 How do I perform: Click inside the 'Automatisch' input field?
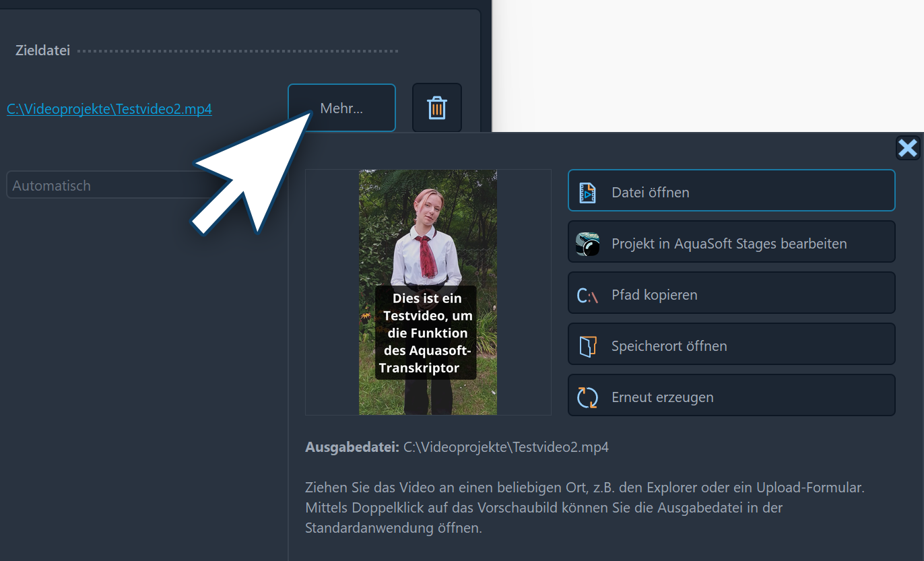coord(81,185)
